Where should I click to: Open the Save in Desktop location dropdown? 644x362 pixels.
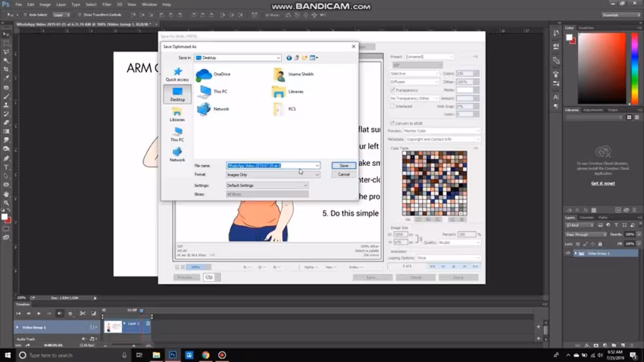[238, 58]
